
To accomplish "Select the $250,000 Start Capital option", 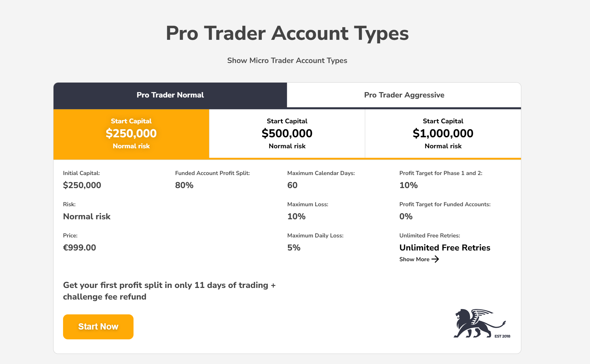I will (x=131, y=133).
